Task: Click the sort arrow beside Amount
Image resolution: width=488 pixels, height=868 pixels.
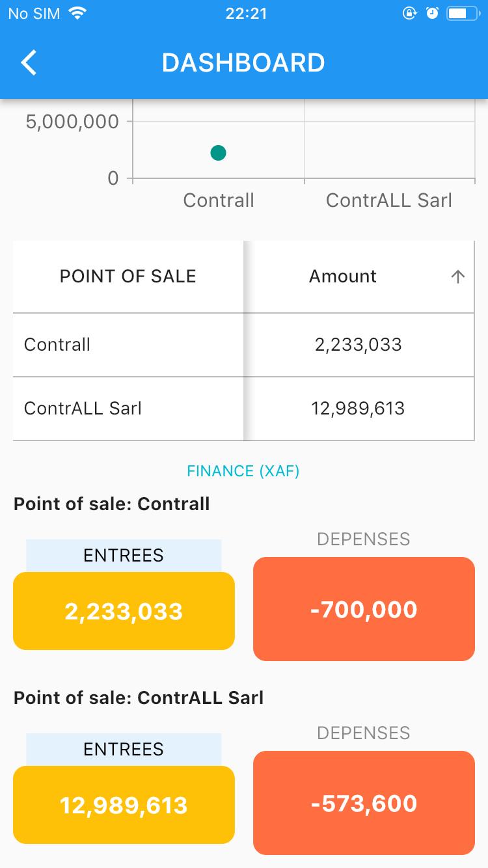Action: click(x=458, y=277)
